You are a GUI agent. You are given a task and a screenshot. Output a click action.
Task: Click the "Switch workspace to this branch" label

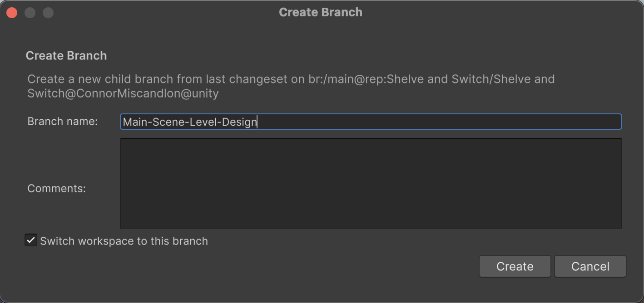pyautogui.click(x=124, y=241)
